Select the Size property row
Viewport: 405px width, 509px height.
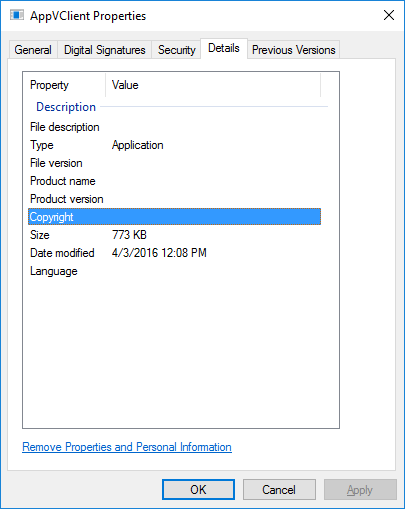point(174,235)
